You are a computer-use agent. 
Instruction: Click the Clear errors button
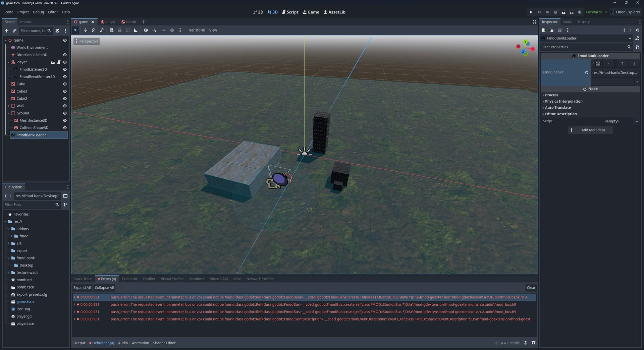click(531, 288)
